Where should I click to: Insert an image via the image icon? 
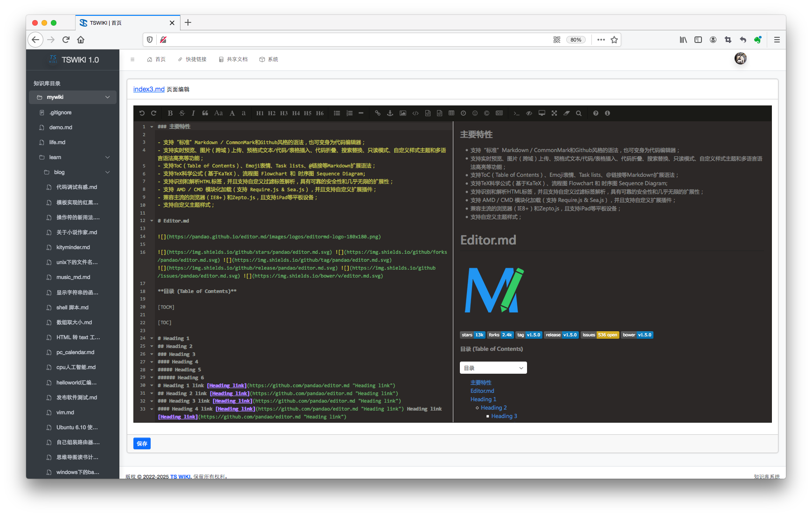click(x=403, y=113)
